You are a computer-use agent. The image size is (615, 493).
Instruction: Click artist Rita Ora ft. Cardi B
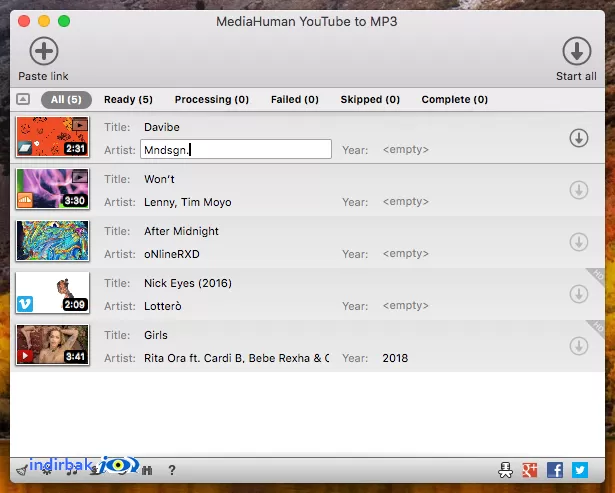[x=237, y=358]
